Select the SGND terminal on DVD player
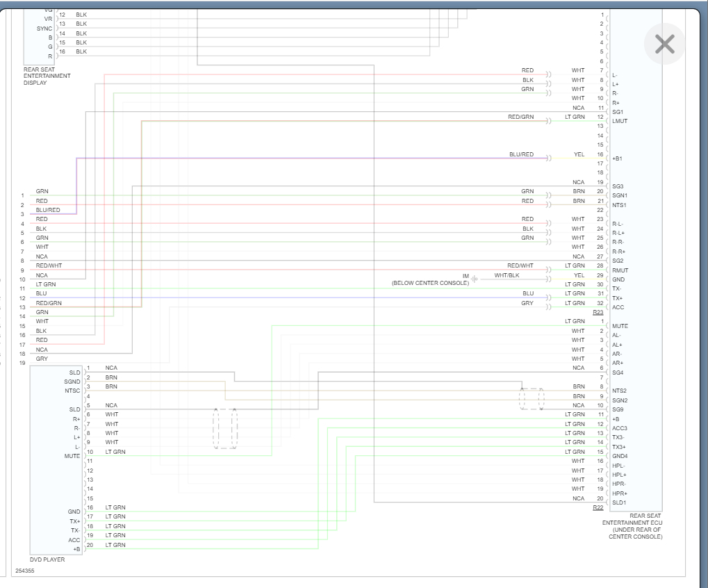Image resolution: width=708 pixels, height=588 pixels. [72, 382]
